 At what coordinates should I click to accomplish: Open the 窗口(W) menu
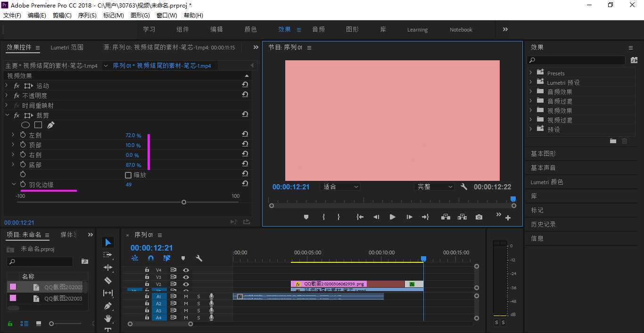(167, 15)
